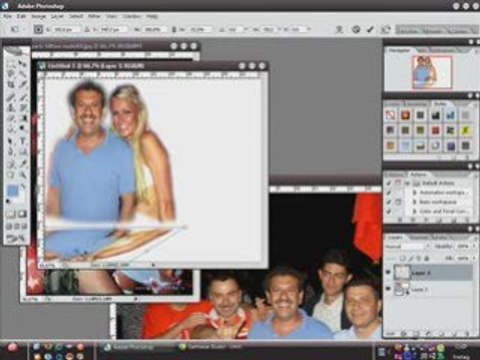Click the maintain aspect ratio link icon
This screenshot has width=480, height=360.
[x=174, y=29]
